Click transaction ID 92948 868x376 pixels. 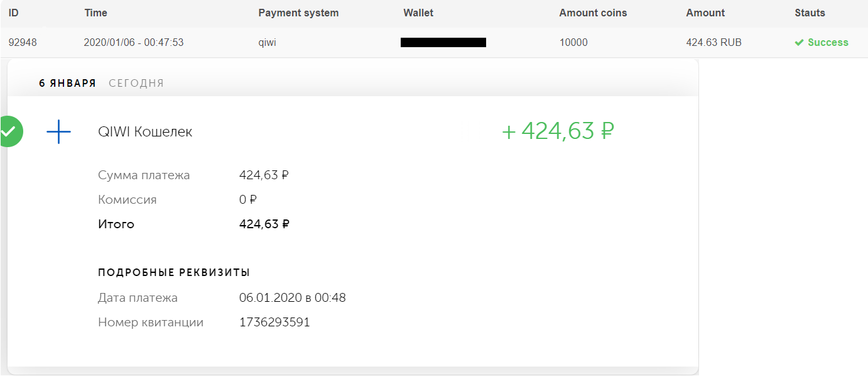click(x=23, y=43)
